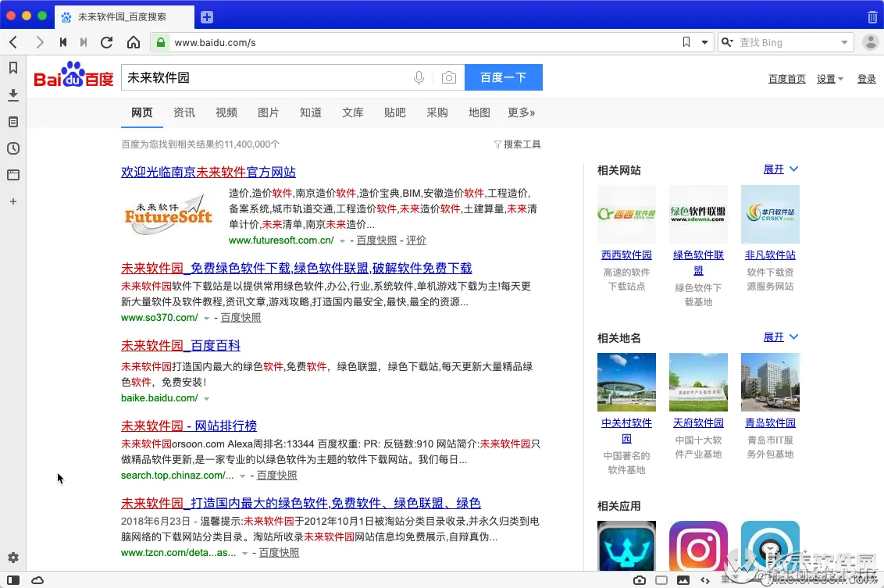Image resolution: width=884 pixels, height=588 pixels.
Task: Open the user profile avatar
Action: (871, 42)
